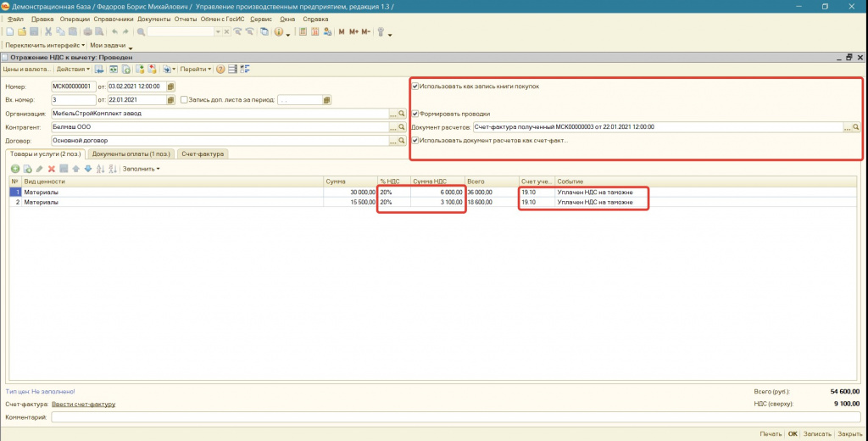Click the Закрыть button at bottom
868x441 pixels.
pyautogui.click(x=849, y=434)
